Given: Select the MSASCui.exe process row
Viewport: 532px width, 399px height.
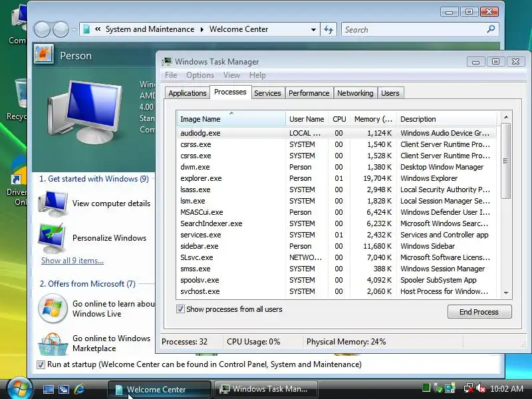Looking at the screenshot, I should (x=336, y=212).
